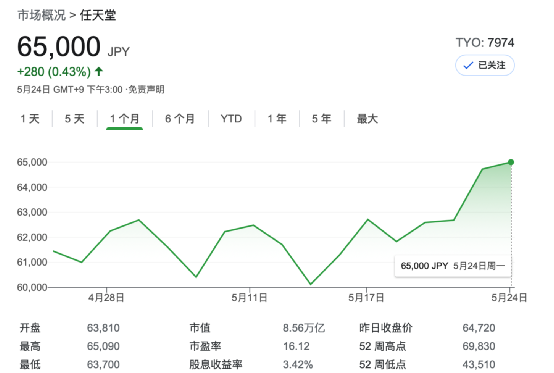Click the +280 (0.43%) change text
Image resolution: width=554 pixels, height=373 pixels.
click(54, 72)
